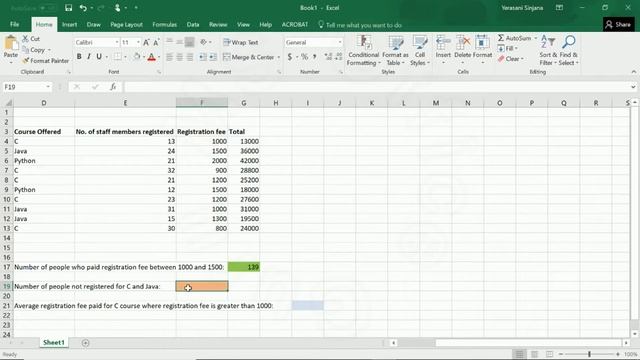Screen dimensions: 640x360
Task: Toggle align text right
Action: click(190, 57)
